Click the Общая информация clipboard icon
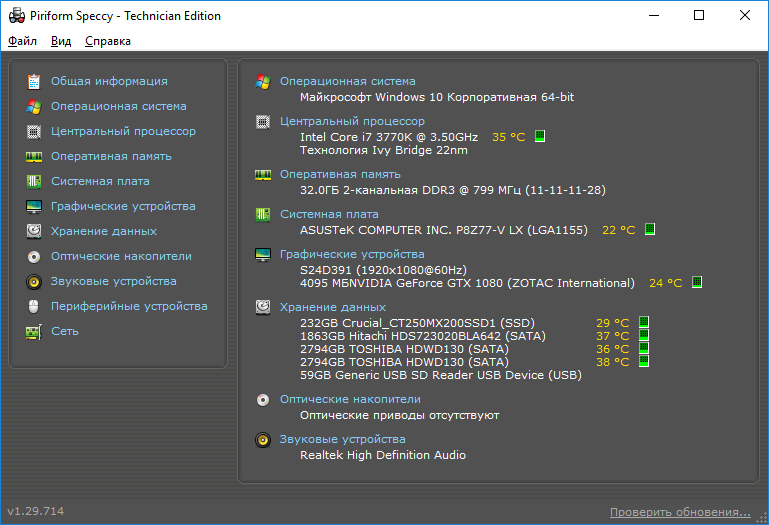Screen dimensions: 769x525 [x=34, y=81]
